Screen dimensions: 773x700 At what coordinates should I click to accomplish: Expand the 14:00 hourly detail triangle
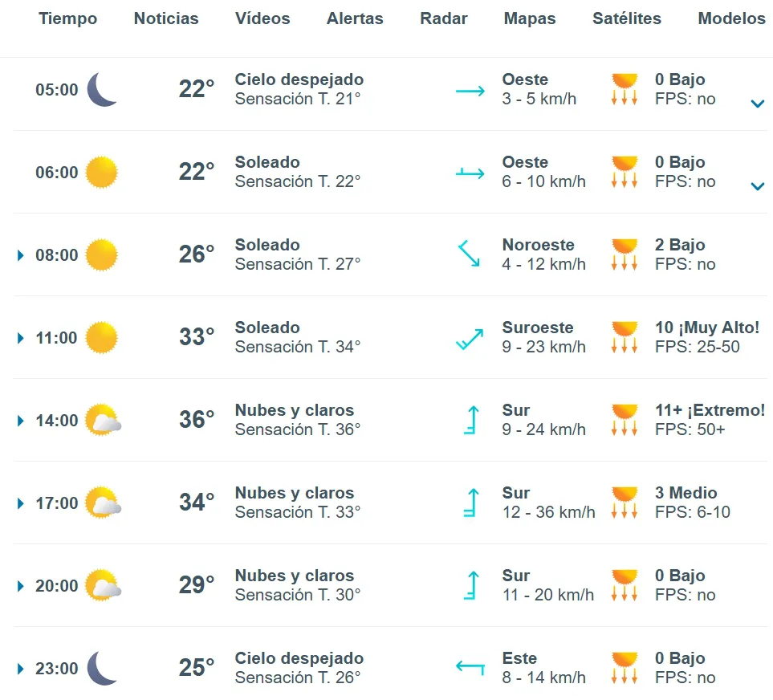click(x=21, y=421)
